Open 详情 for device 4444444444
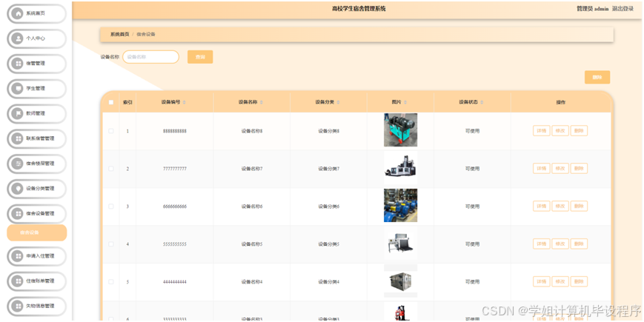 pyautogui.click(x=541, y=282)
